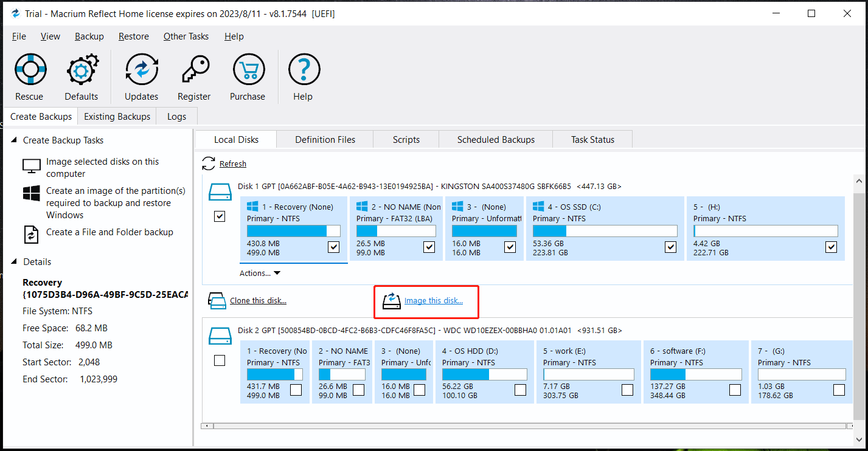
Task: Switch to the Scripts tab
Action: [406, 139]
